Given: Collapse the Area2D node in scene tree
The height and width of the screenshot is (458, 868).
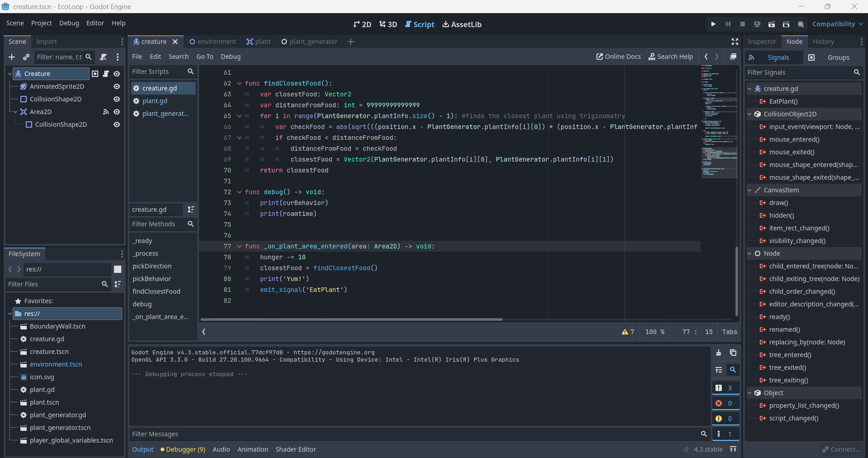Looking at the screenshot, I should tap(15, 112).
